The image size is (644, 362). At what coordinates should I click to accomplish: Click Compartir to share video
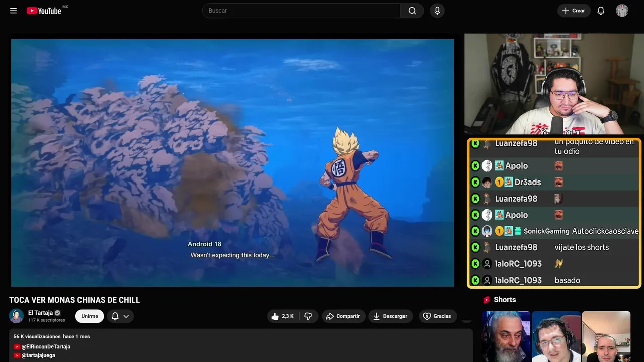point(343,316)
